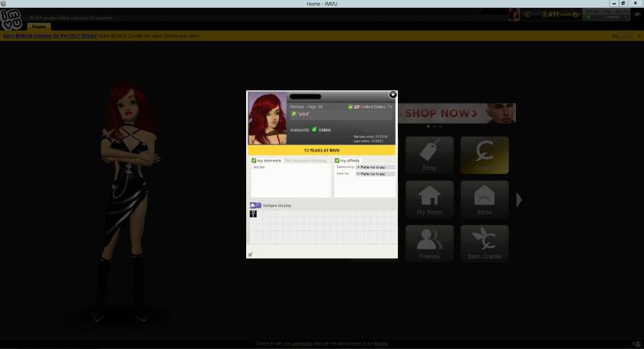Click the SHOP NOW banner
The width and height of the screenshot is (644, 349).
457,113
